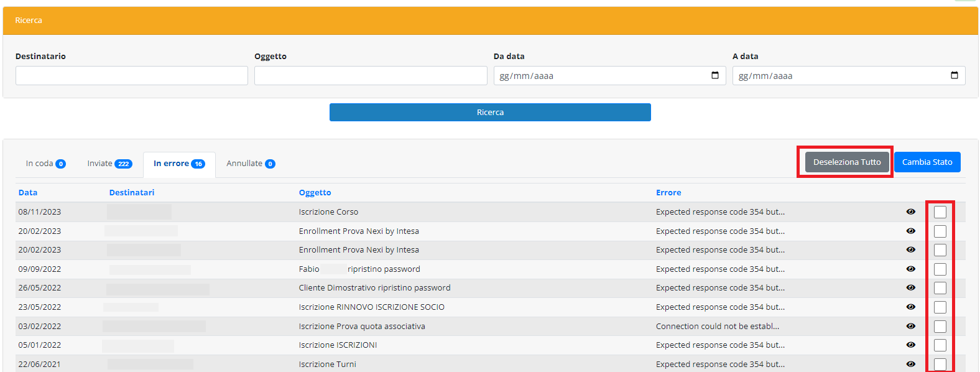Image resolution: width=980 pixels, height=372 pixels.
Task: Click eye icon for Iscrizione ISCRIZIONI row
Action: click(x=910, y=345)
